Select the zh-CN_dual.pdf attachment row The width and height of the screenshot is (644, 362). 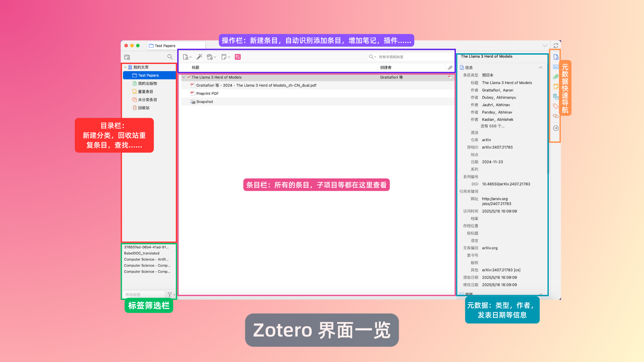coord(318,85)
